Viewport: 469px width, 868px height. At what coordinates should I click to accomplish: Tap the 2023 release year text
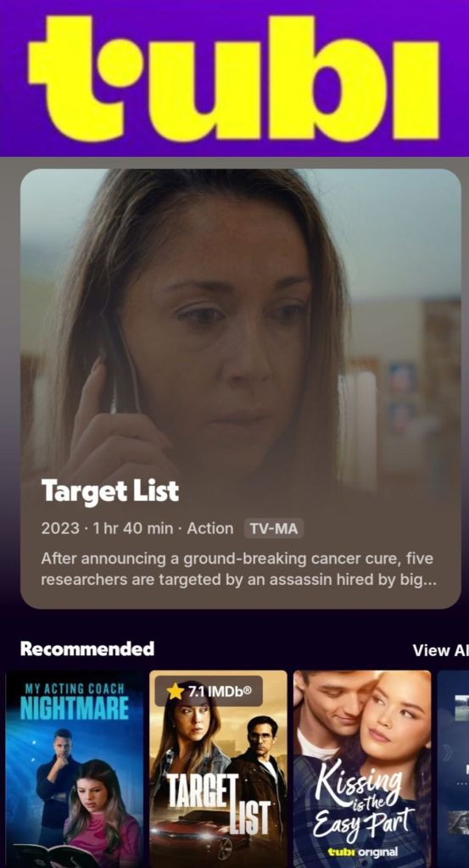click(60, 529)
